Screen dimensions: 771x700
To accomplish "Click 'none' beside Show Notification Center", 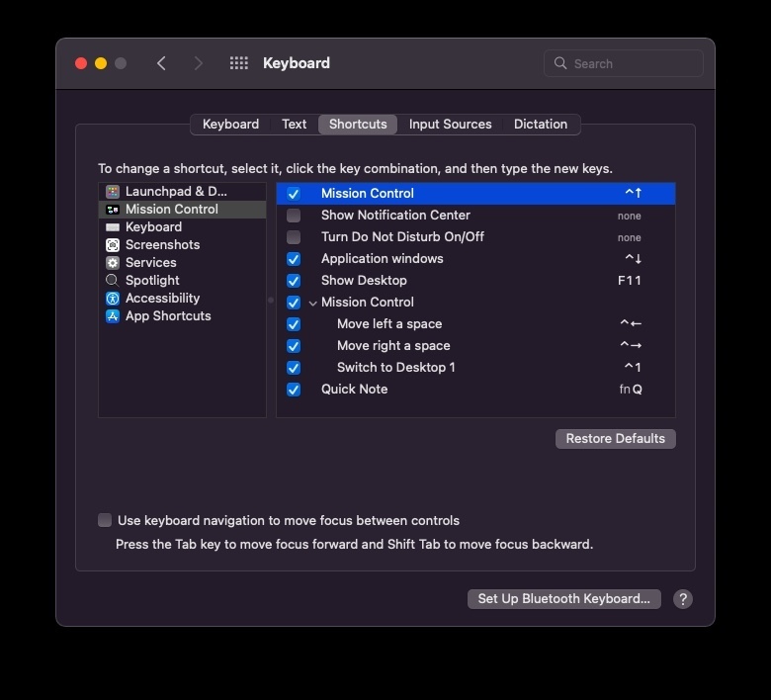I will (x=629, y=216).
